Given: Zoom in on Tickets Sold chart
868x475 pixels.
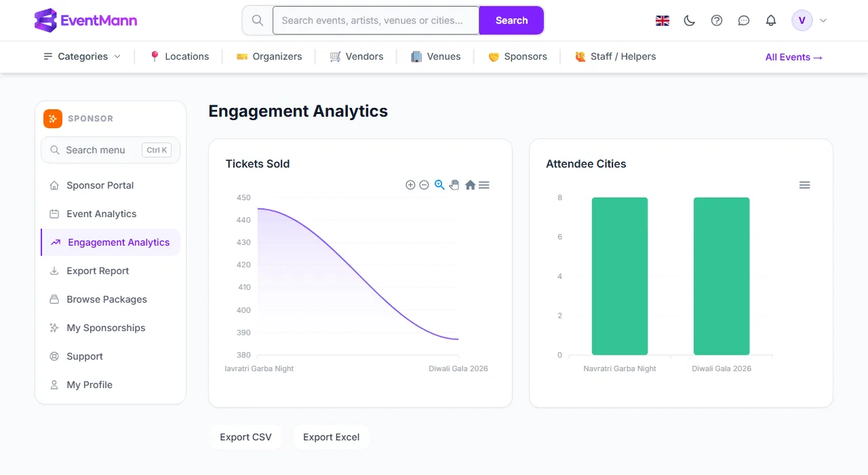Looking at the screenshot, I should coord(410,185).
